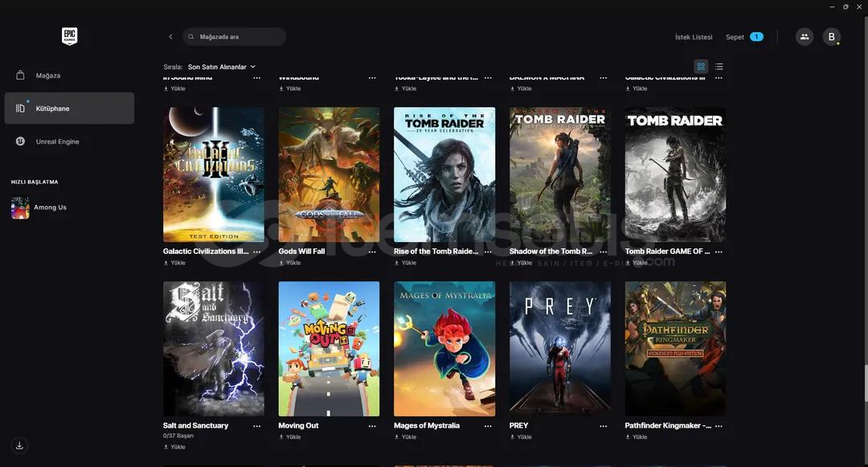Image resolution: width=868 pixels, height=467 pixels.
Task: Open Galactic Civilizations III cover
Action: point(214,174)
